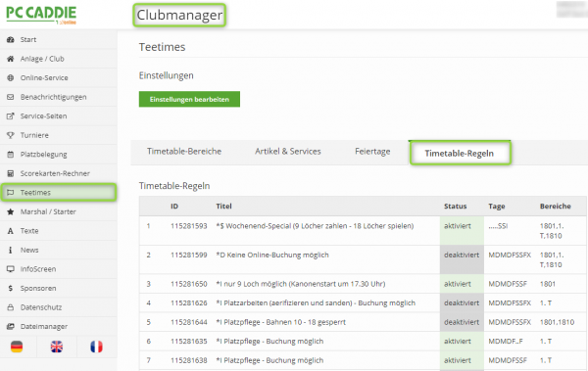Open the Artikel & Services tab

288,152
